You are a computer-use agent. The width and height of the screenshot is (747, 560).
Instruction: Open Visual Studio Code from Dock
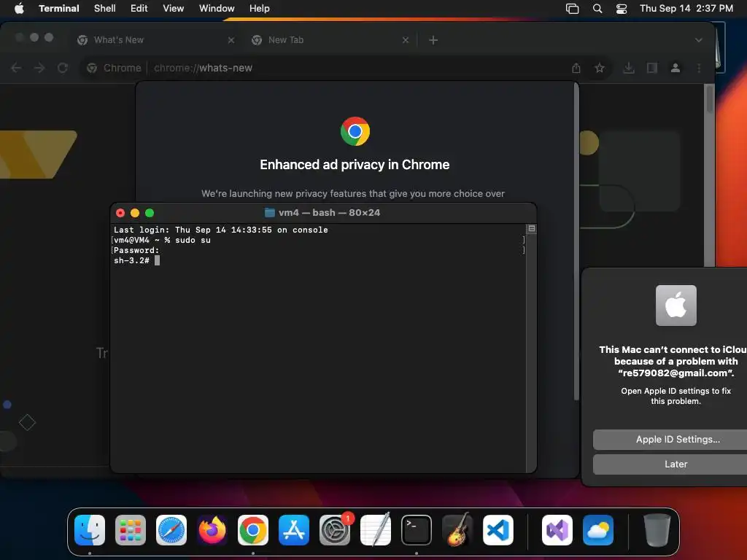click(x=498, y=530)
